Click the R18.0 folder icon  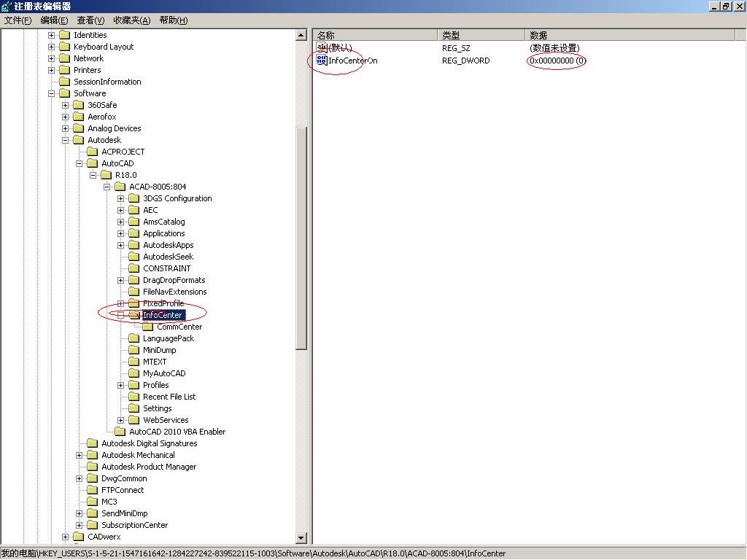pyautogui.click(x=106, y=175)
